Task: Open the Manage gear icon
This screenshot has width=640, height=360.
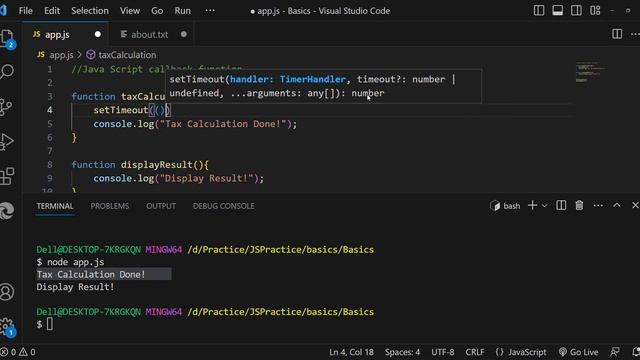Action: pyautogui.click(x=7, y=326)
